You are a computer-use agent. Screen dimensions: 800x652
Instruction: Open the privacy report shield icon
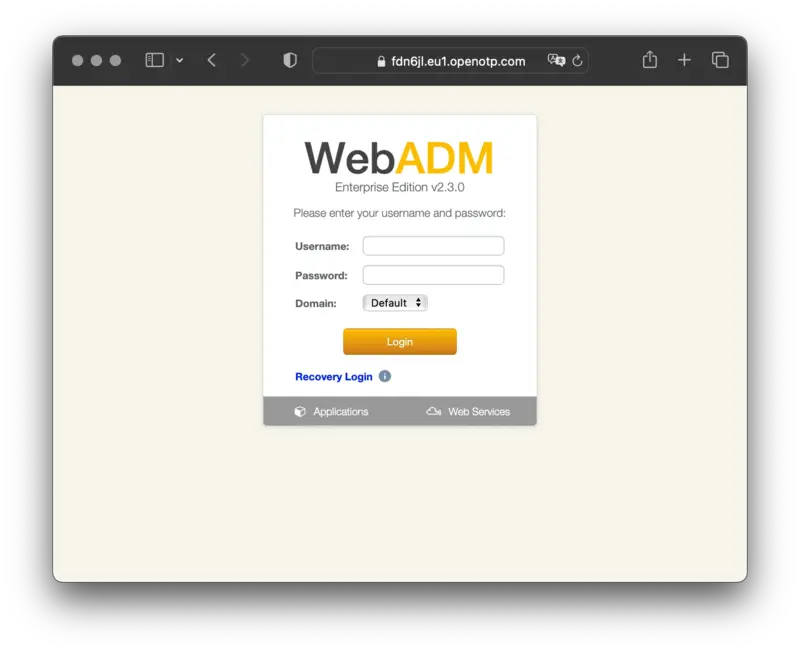coord(290,60)
